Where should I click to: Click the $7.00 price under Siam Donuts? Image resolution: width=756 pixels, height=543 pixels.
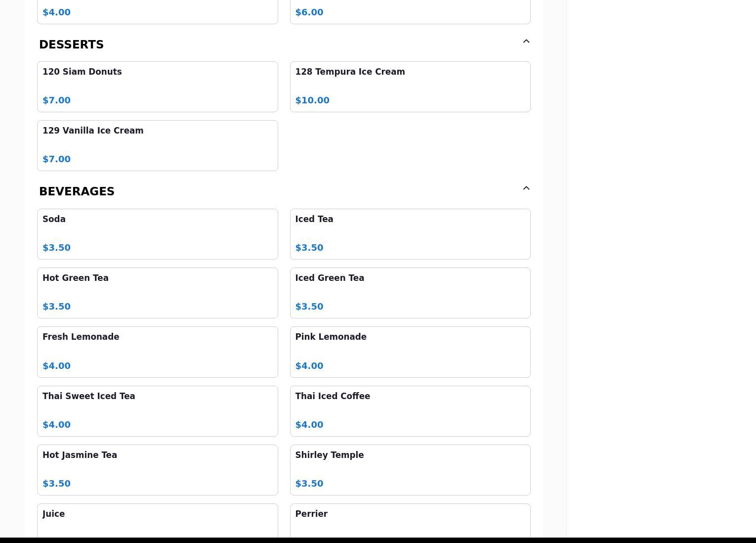(x=56, y=100)
